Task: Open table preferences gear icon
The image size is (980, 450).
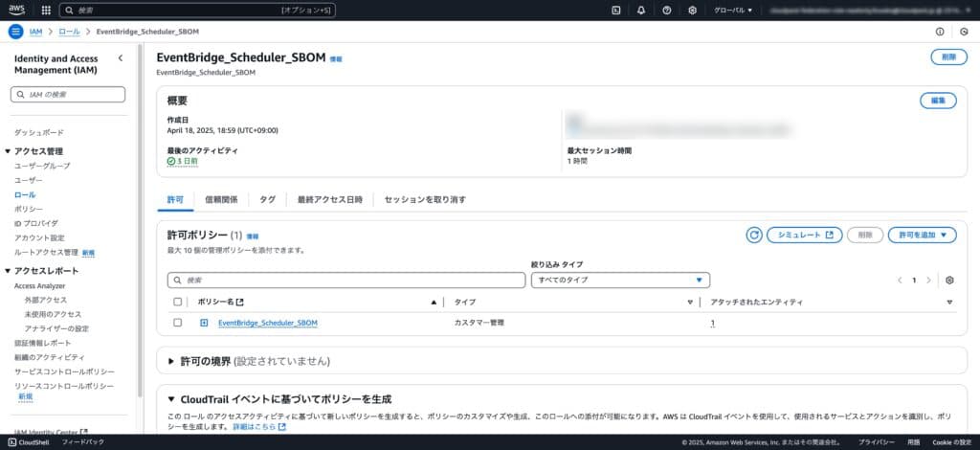Action: tap(949, 280)
